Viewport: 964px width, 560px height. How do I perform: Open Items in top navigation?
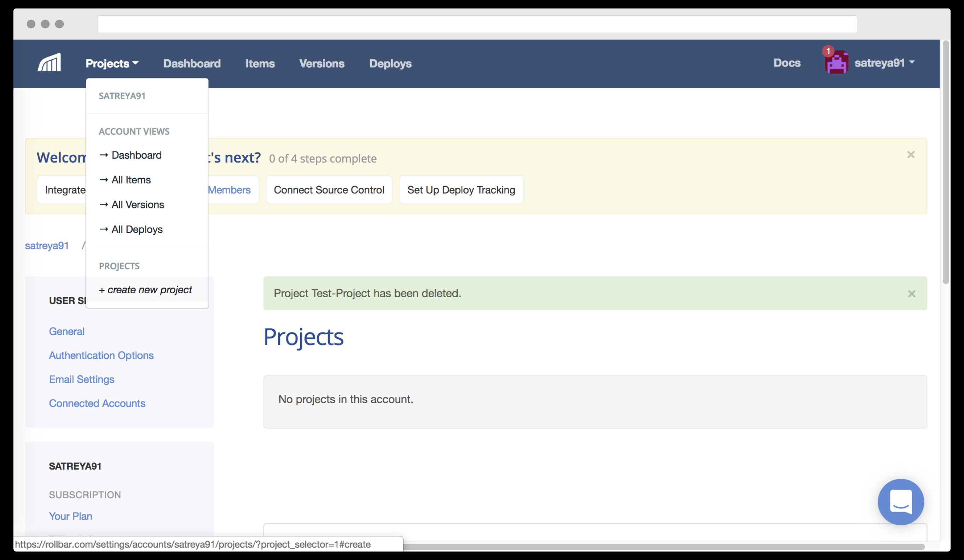(x=260, y=64)
